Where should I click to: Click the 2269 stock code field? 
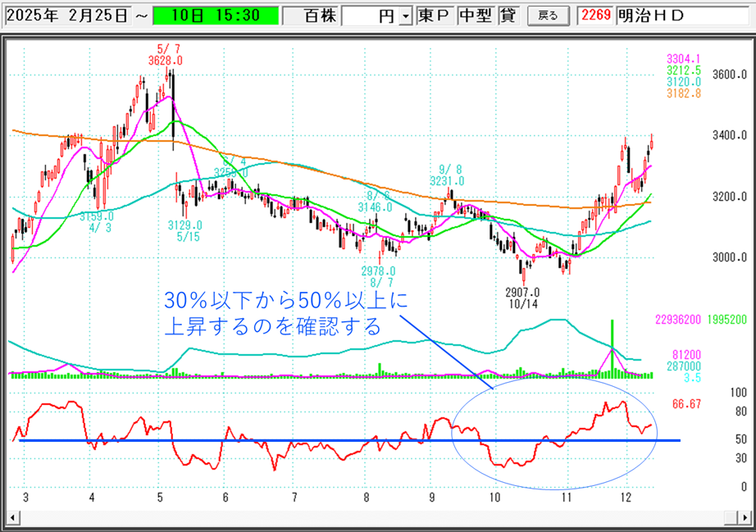coord(595,16)
